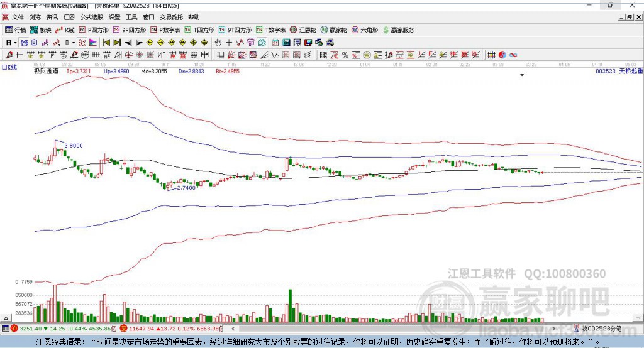Click the 002523 stock code label
This screenshot has height=348, width=644.
(606, 71)
